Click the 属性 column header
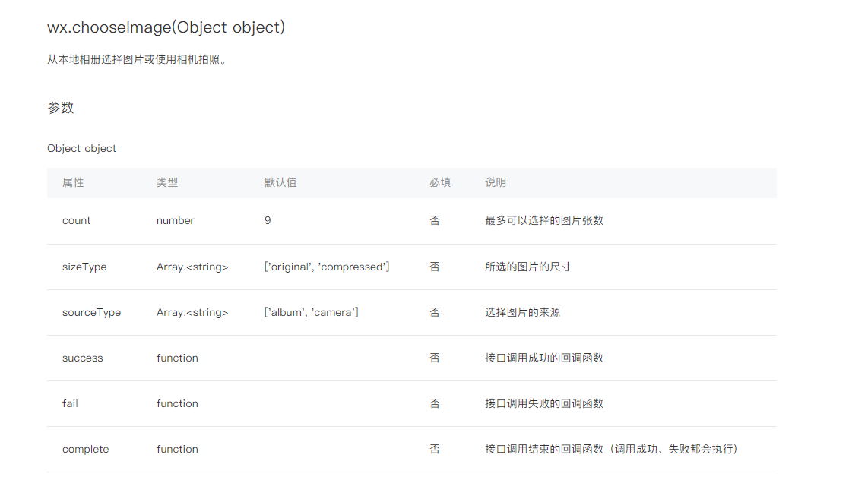868x502 pixels. pyautogui.click(x=73, y=183)
